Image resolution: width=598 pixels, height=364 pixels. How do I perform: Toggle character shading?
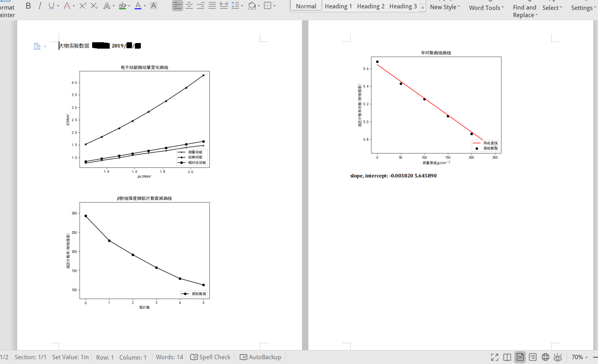click(154, 6)
